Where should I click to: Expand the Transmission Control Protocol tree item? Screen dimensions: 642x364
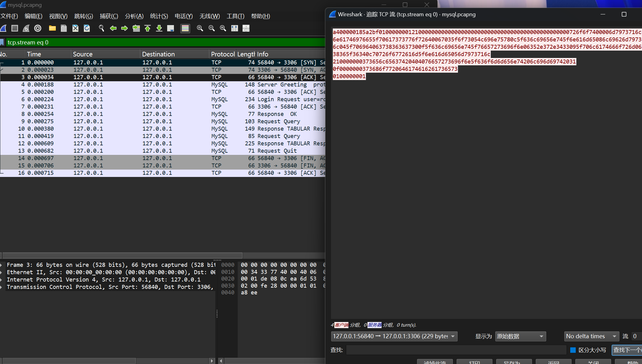(2, 287)
